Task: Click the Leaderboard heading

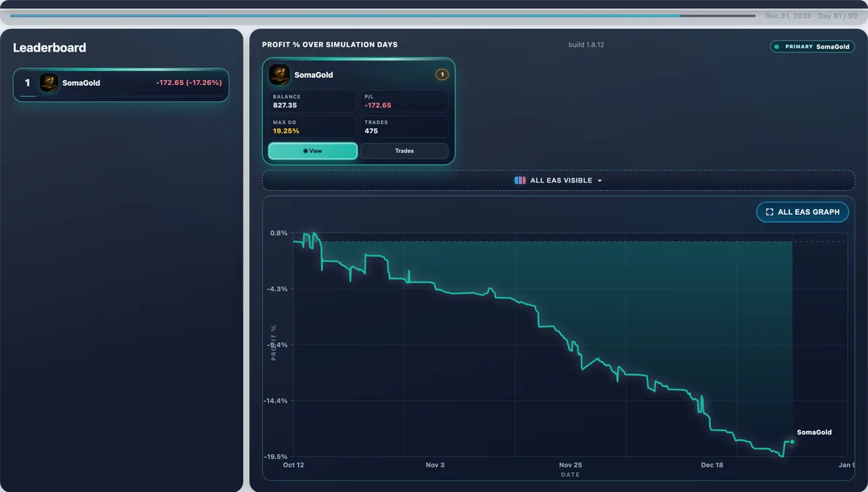Action: pos(50,47)
